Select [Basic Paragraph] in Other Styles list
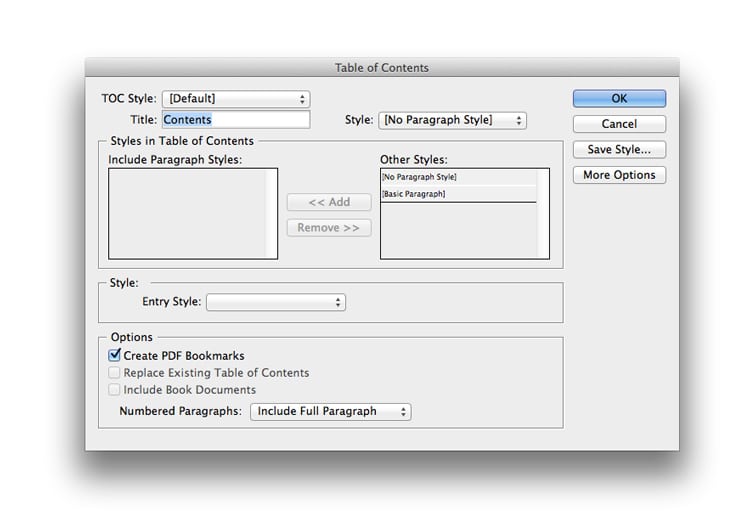The image size is (750, 530). 458,194
